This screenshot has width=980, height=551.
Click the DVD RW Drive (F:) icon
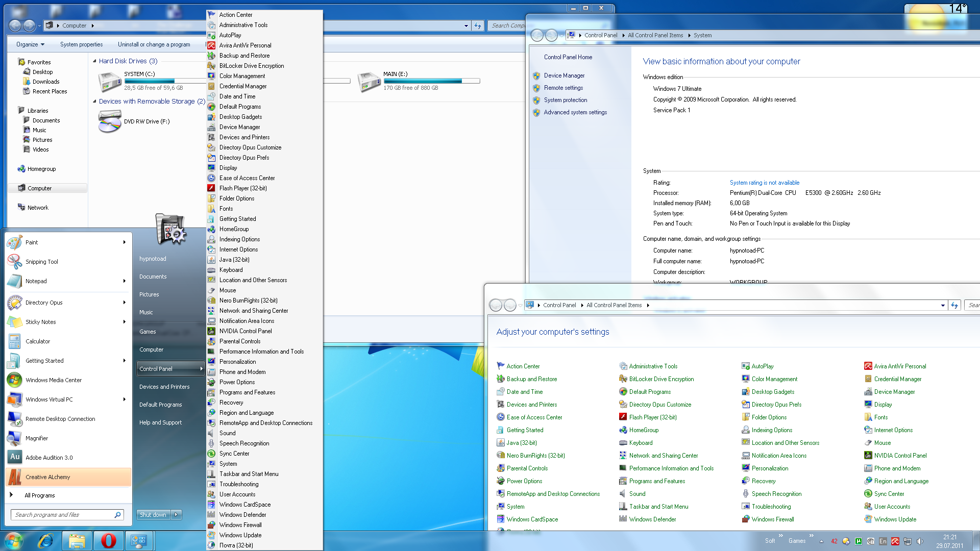[x=110, y=121]
